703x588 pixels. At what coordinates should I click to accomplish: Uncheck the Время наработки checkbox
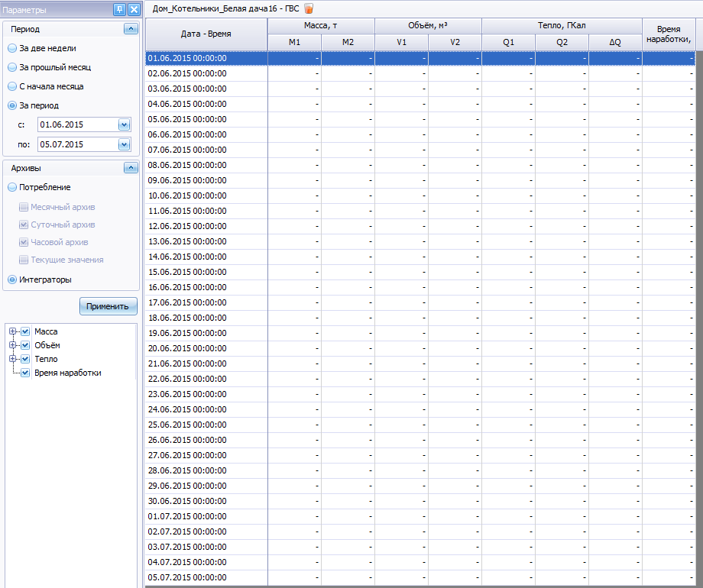(x=25, y=373)
